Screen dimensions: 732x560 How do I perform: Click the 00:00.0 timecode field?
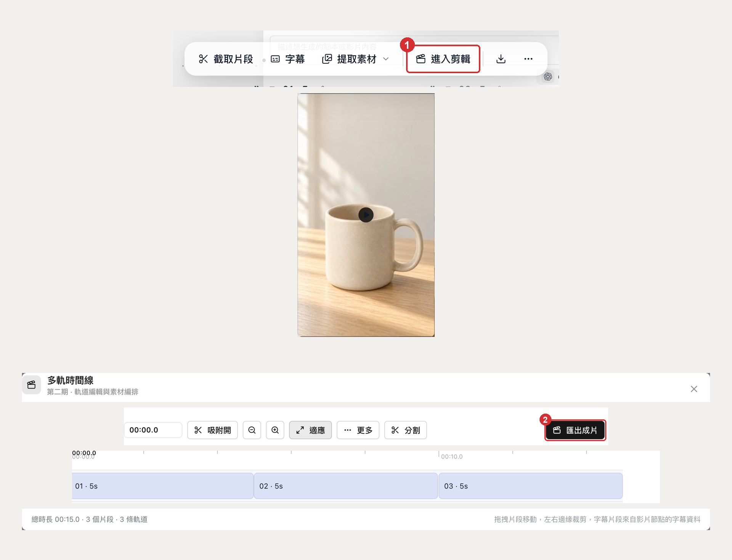click(x=153, y=430)
